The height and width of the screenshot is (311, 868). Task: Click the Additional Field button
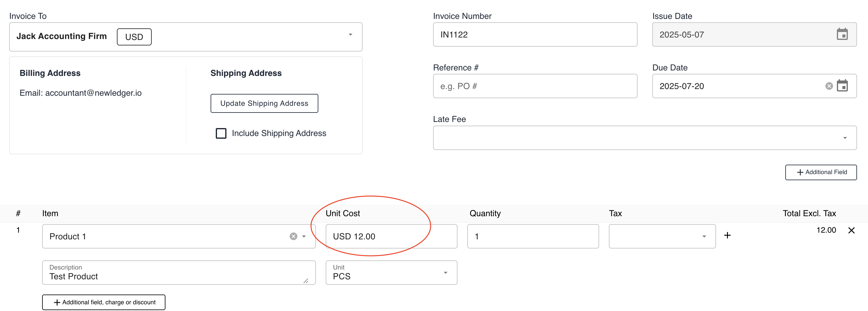tap(821, 172)
